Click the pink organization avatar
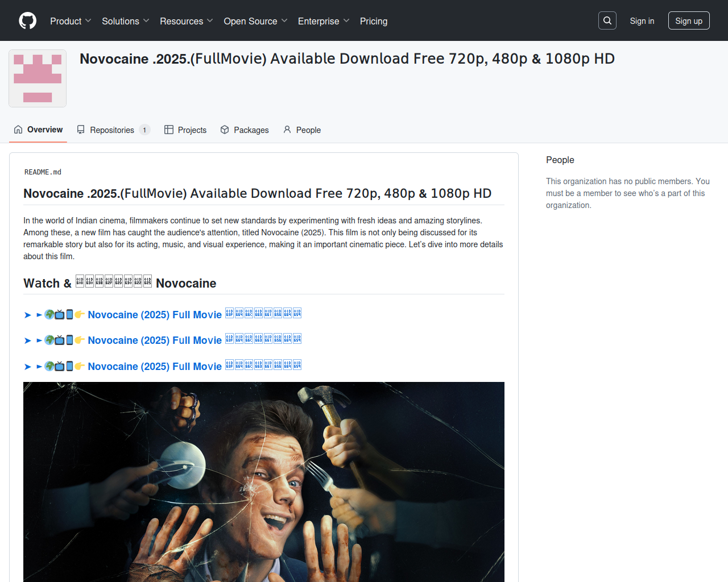Image resolution: width=728 pixels, height=582 pixels. (38, 78)
